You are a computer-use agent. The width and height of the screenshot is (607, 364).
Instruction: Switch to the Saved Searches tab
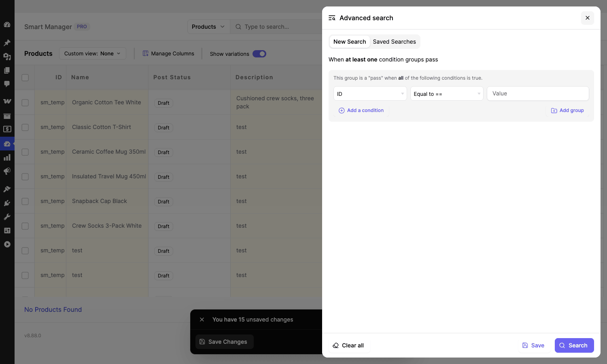pyautogui.click(x=395, y=42)
